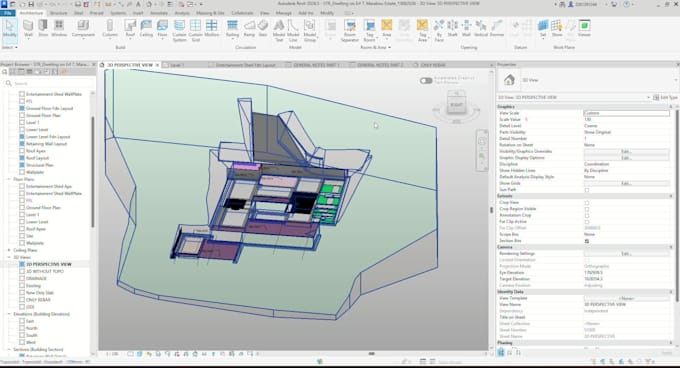Viewport: 680px width, 368px height.
Task: Switch to the Manage ribbon tab
Action: [x=284, y=13]
